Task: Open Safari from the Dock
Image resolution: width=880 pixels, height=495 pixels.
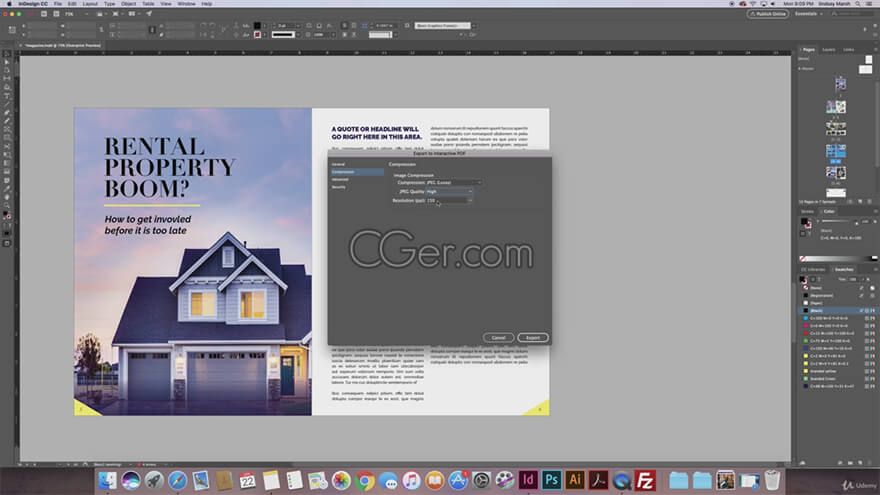Action: click(177, 480)
